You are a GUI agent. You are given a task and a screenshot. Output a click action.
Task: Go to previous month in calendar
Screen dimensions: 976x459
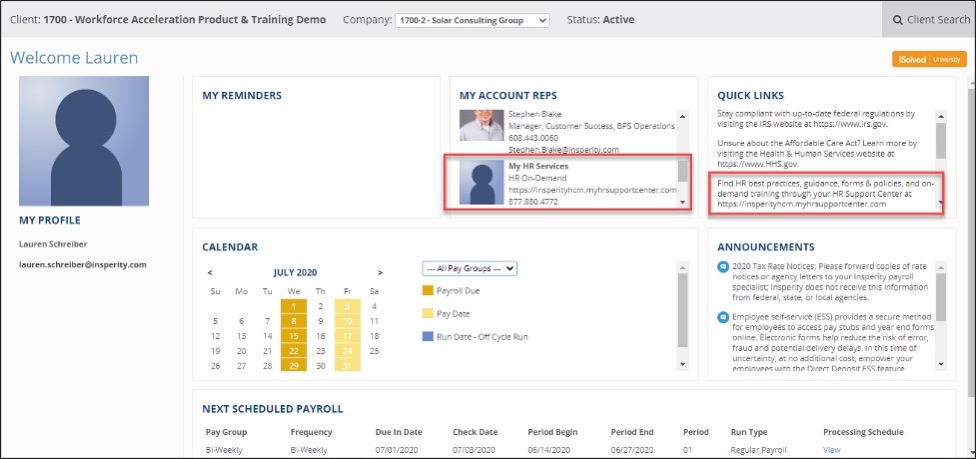[209, 272]
